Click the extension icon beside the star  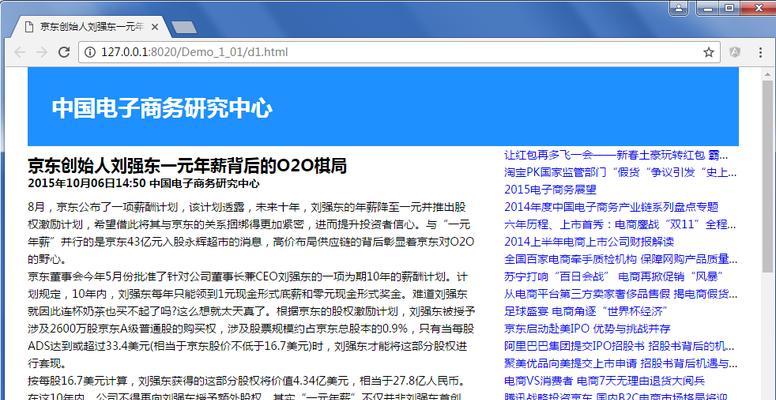pos(735,52)
